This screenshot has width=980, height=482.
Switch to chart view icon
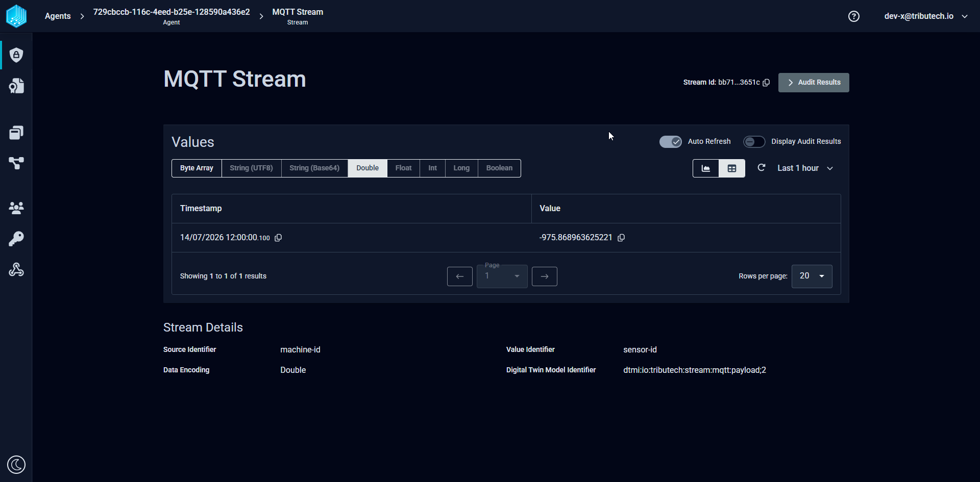[x=706, y=168]
